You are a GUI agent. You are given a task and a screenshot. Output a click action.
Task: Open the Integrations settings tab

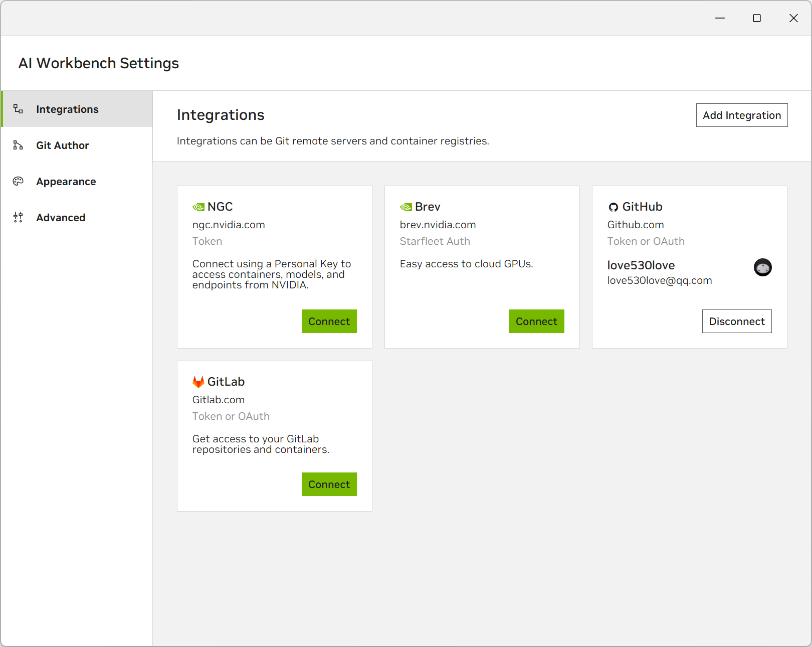[77, 109]
